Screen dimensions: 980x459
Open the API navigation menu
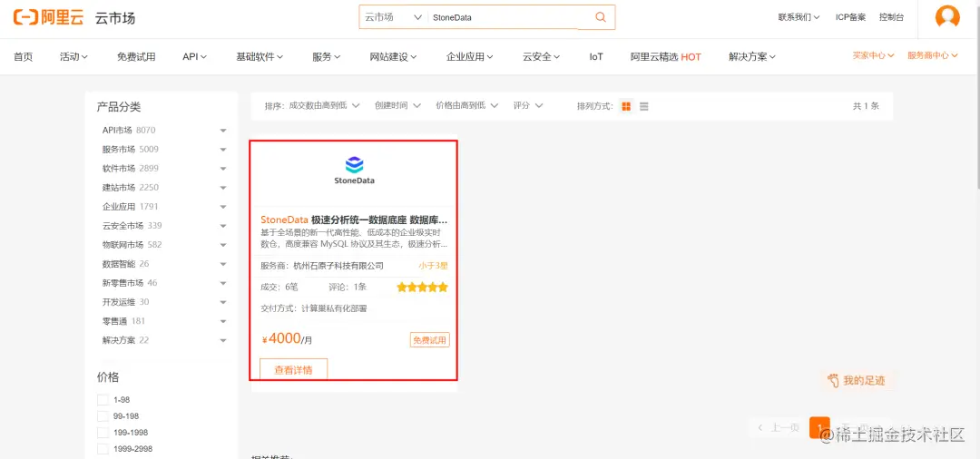click(194, 57)
